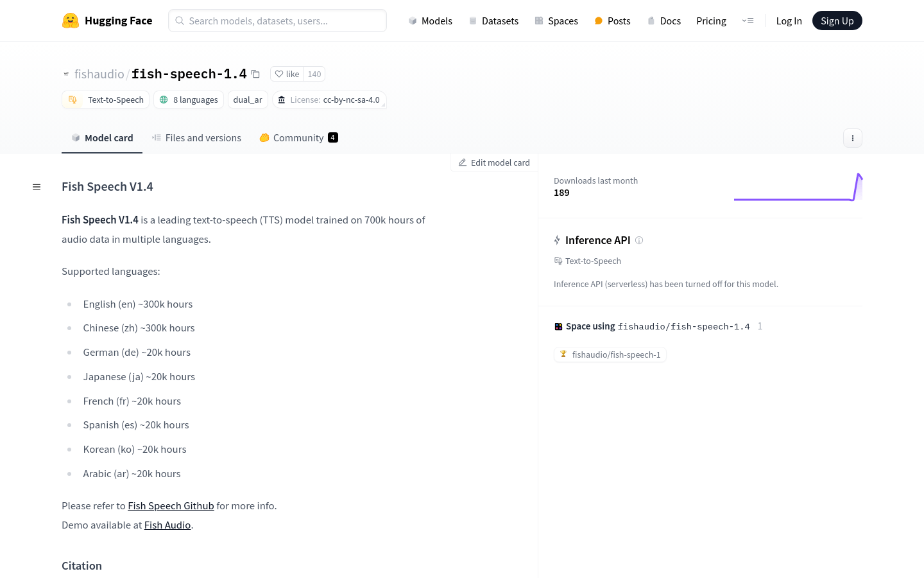
Task: Open the fishaudio/fish-speech-1 space
Action: click(x=610, y=355)
